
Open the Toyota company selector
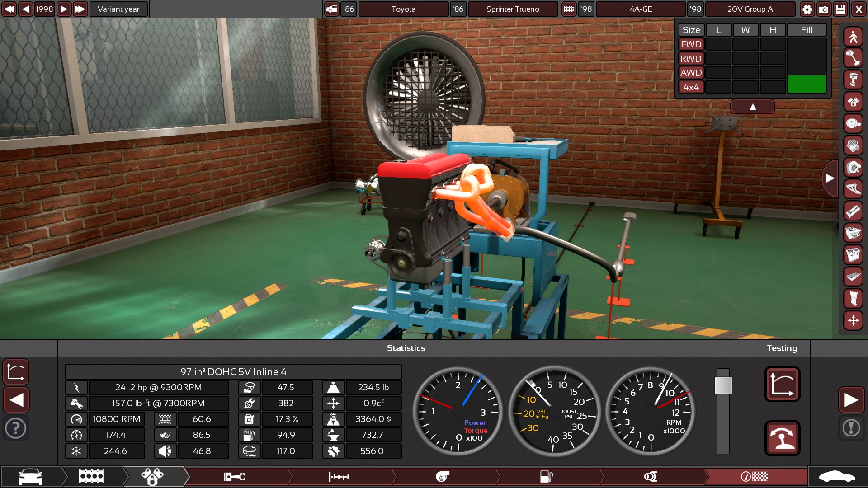coord(403,9)
